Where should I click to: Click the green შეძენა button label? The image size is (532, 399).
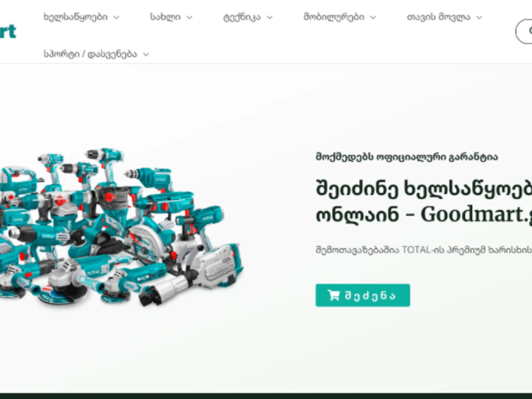(x=370, y=295)
